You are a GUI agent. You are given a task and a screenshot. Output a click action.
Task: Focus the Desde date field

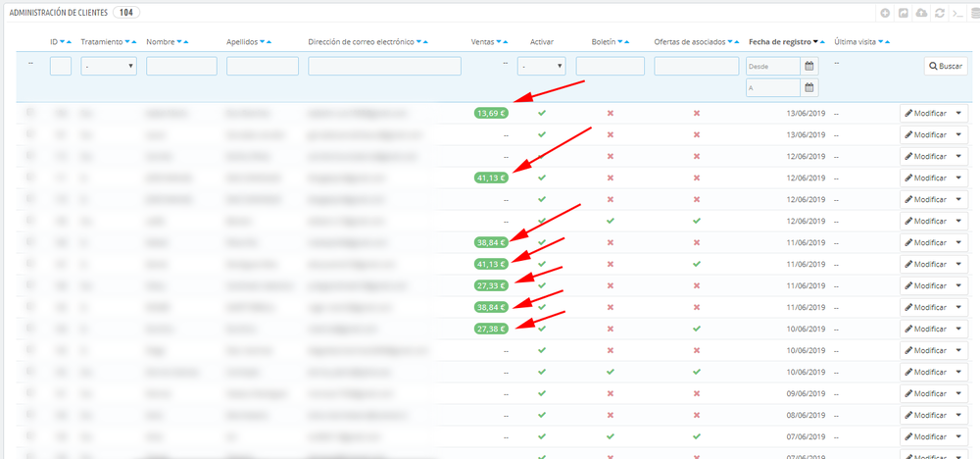(773, 66)
